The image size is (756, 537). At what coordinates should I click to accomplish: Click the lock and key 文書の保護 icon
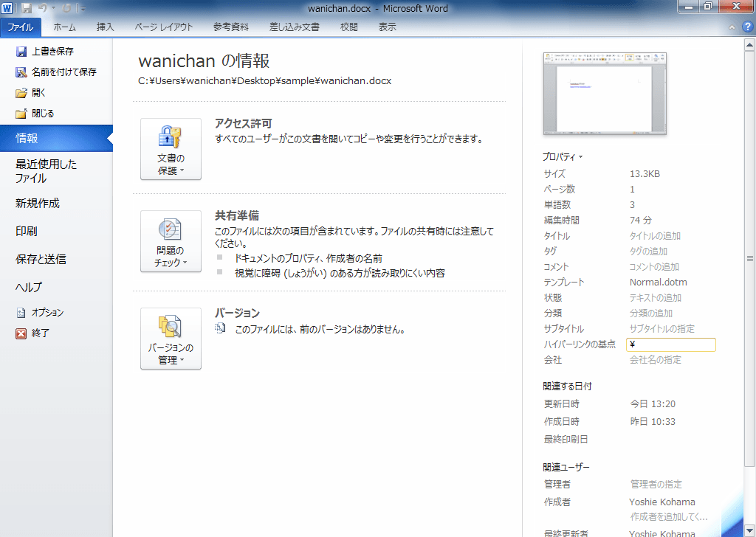tap(170, 136)
